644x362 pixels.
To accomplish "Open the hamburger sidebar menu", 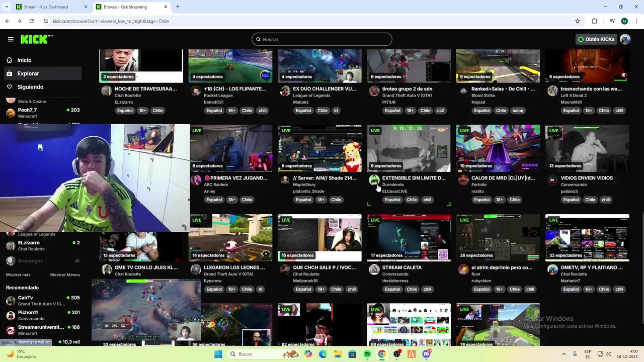I will point(11,39).
